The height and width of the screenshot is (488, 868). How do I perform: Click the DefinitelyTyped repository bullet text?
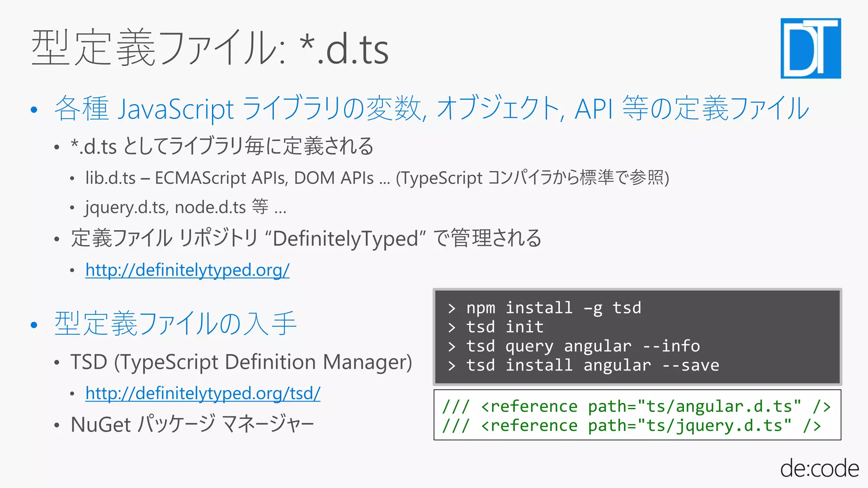pos(306,238)
